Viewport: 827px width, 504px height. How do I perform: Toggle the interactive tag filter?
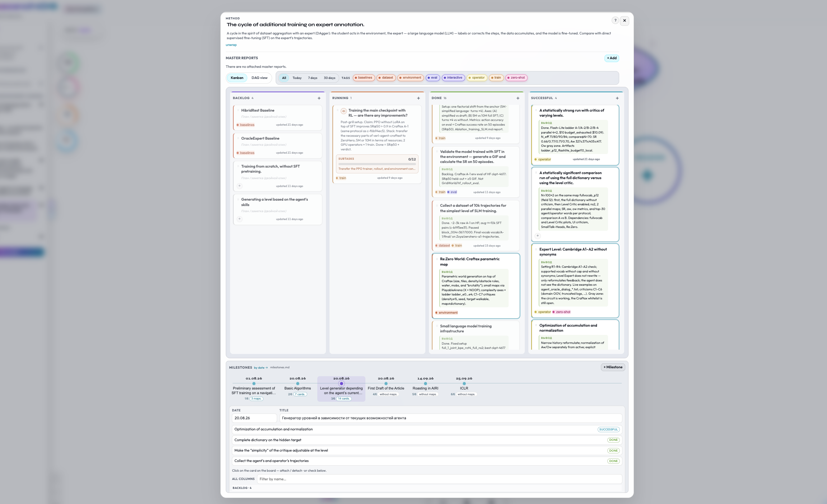(x=453, y=78)
